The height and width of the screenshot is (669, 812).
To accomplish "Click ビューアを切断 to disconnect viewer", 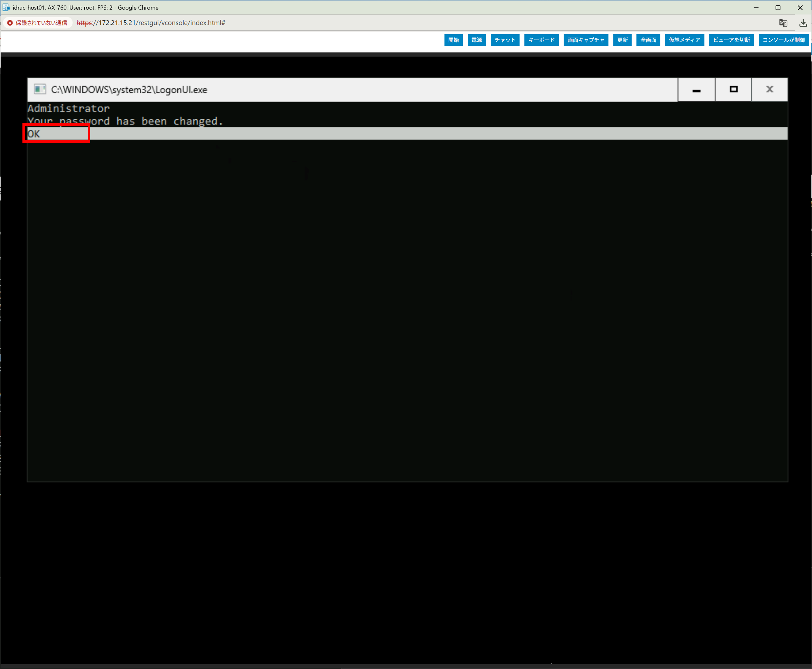I will pos(731,40).
